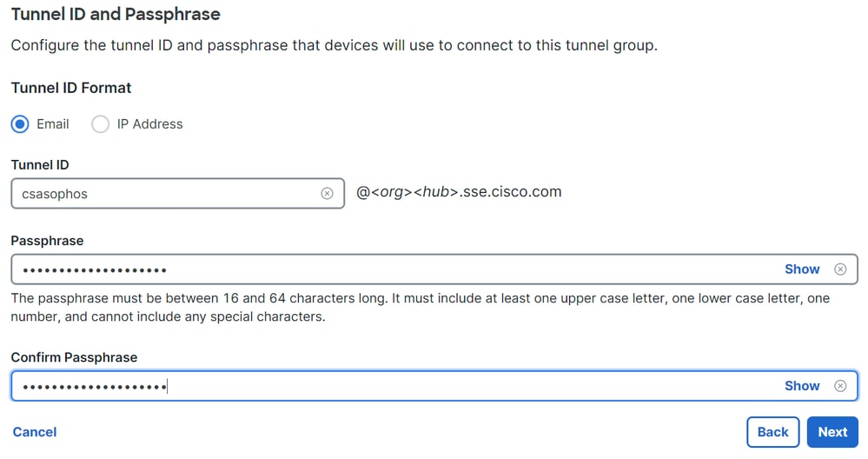Click the IP Address option label text

click(149, 124)
